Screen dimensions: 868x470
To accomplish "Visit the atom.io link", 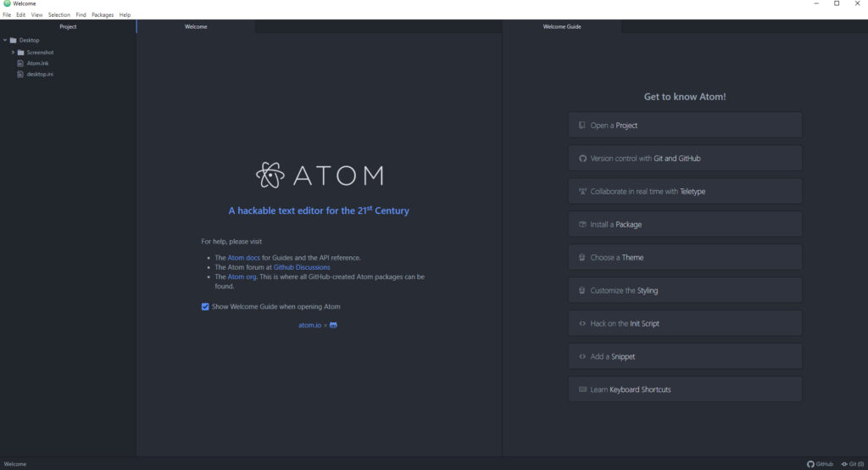I will 309,325.
